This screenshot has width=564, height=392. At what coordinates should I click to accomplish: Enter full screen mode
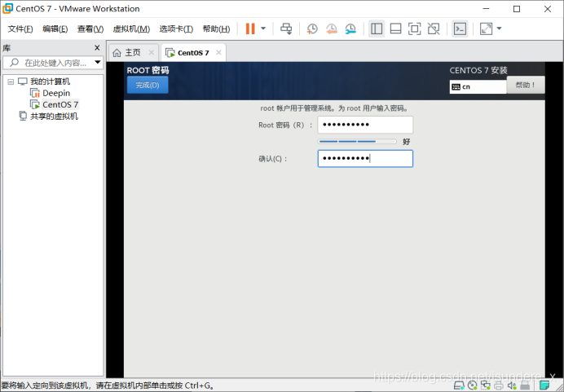(x=414, y=29)
